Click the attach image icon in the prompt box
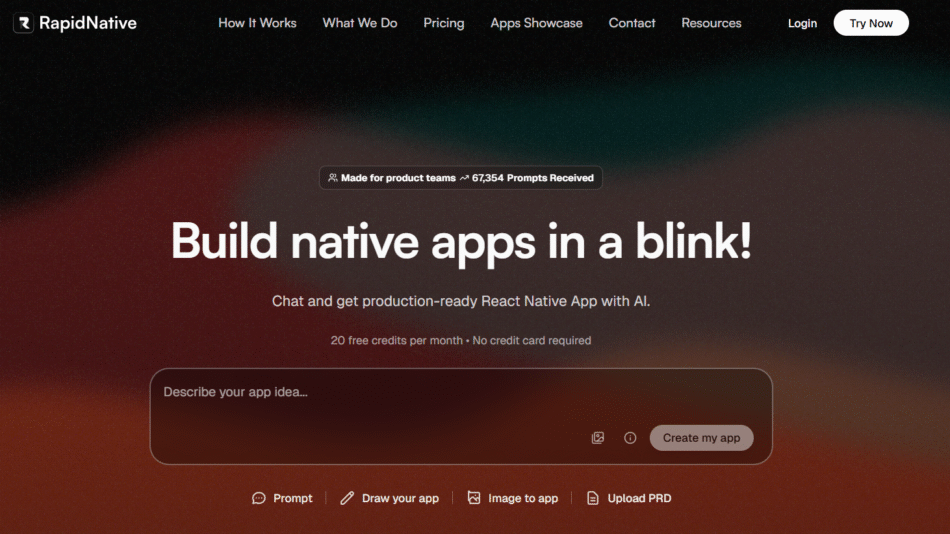Viewport: 950px width, 534px height. point(598,438)
